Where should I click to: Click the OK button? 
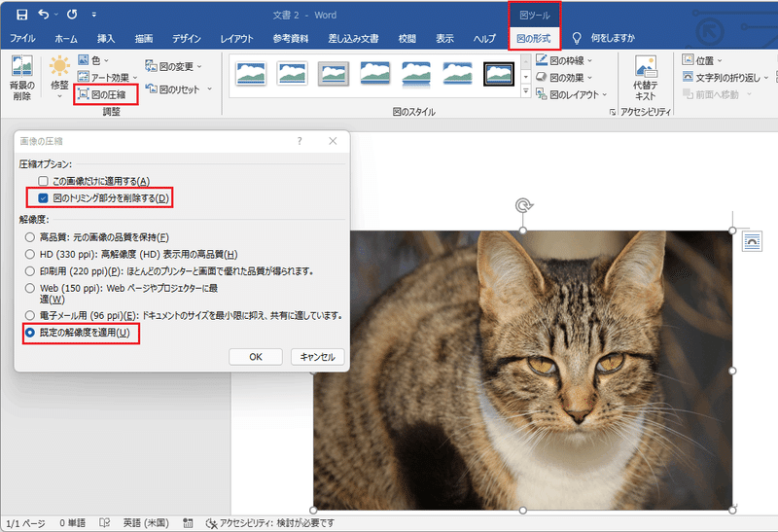(x=256, y=357)
